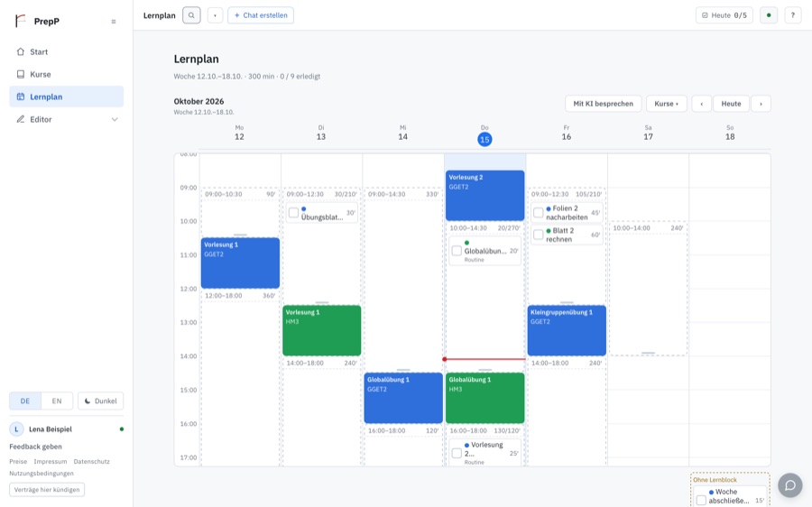
Task: Go to Start in the sidebar
Action: [66, 51]
